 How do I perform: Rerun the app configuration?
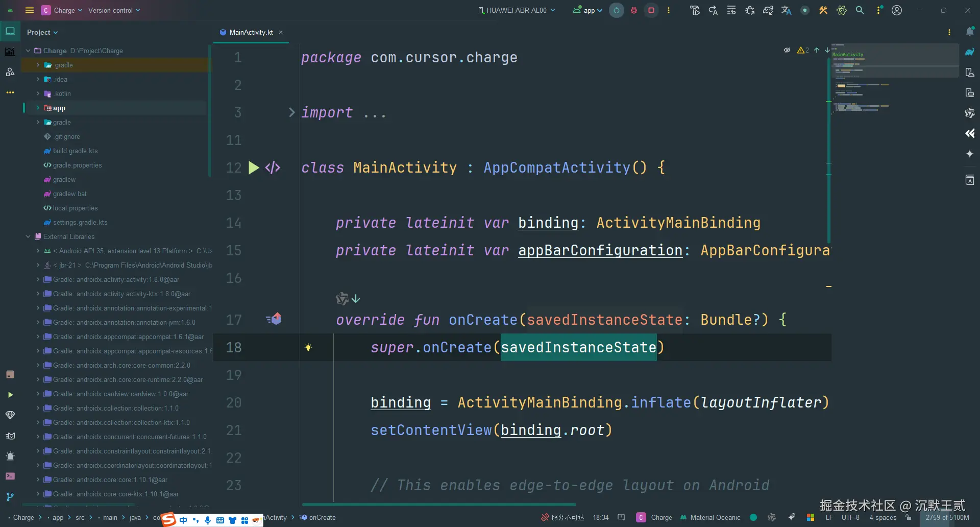click(x=617, y=10)
